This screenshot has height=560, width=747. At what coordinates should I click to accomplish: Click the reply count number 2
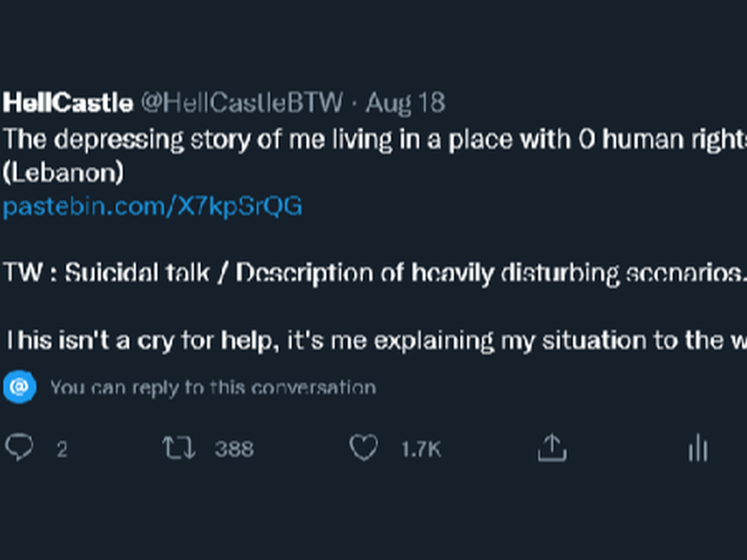[62, 449]
